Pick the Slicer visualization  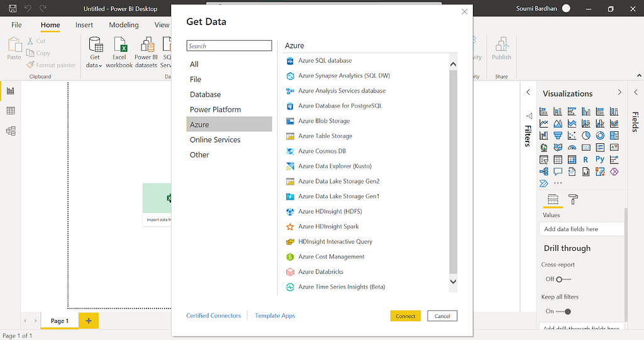(x=543, y=160)
